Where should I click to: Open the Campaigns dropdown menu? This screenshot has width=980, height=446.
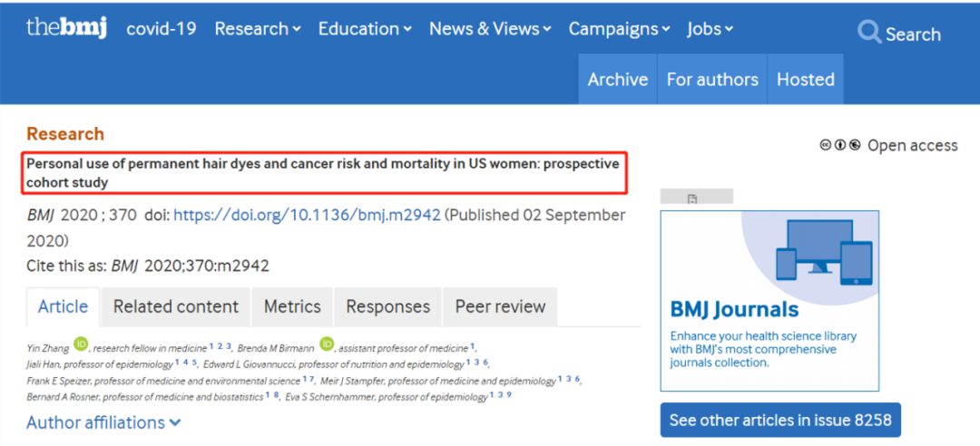point(619,29)
